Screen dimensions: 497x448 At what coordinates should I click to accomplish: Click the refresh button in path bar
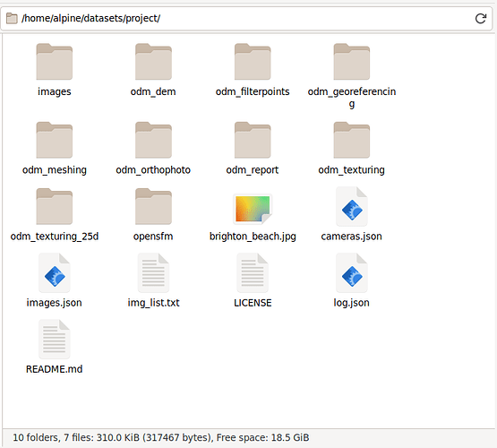pyautogui.click(x=481, y=19)
